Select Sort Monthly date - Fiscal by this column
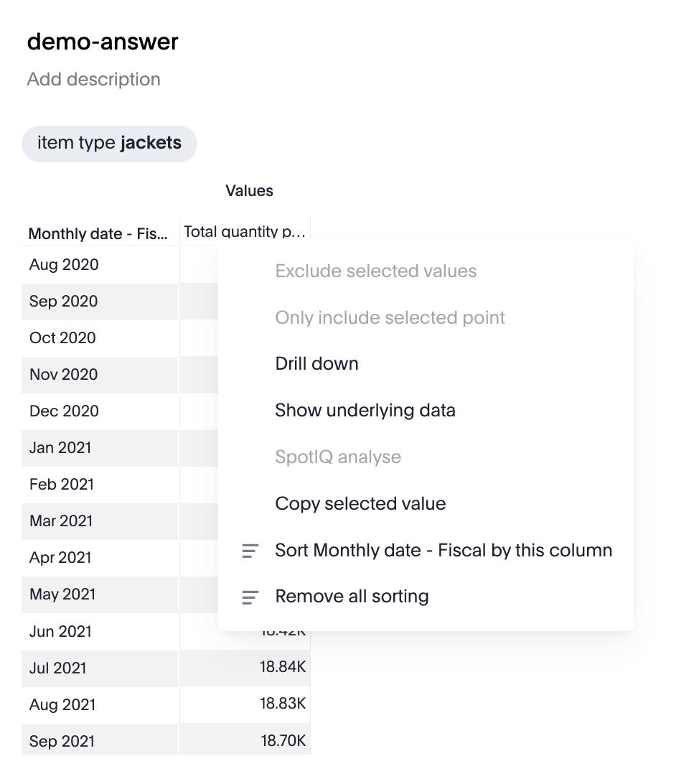 click(444, 551)
